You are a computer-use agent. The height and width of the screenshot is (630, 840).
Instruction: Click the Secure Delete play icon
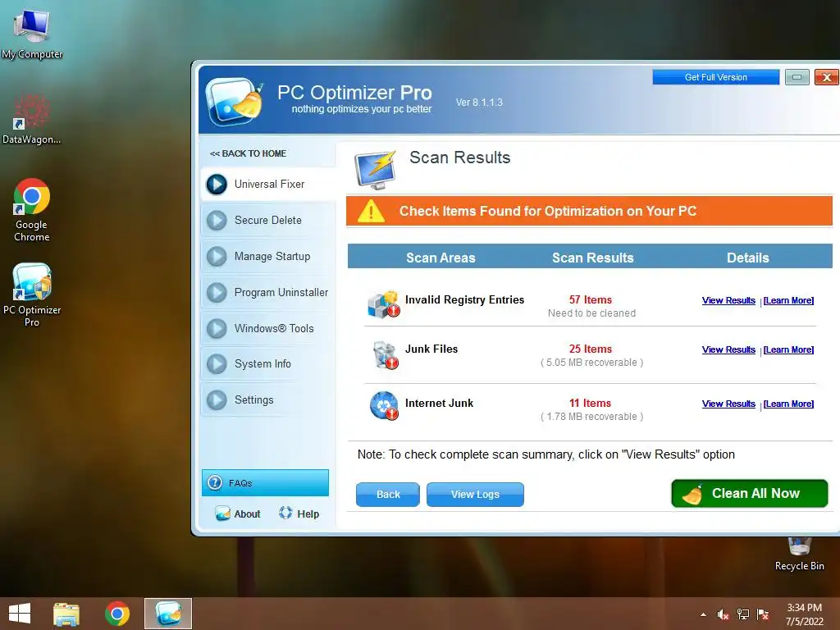[217, 220]
